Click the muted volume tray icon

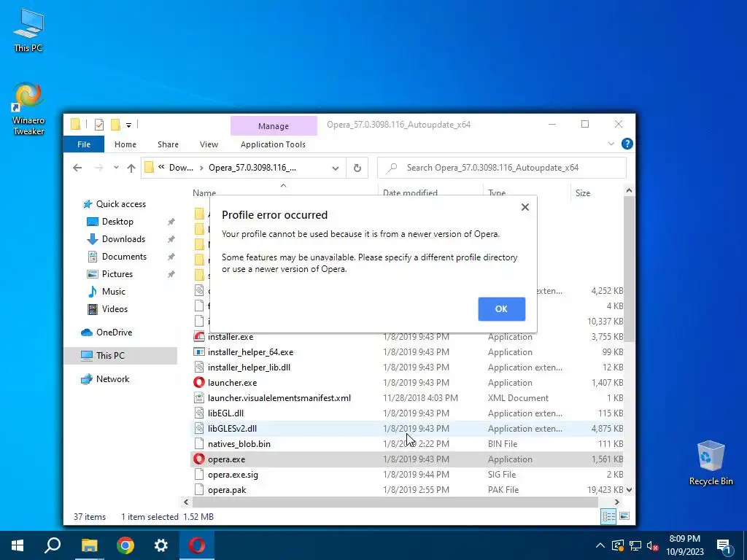(652, 545)
